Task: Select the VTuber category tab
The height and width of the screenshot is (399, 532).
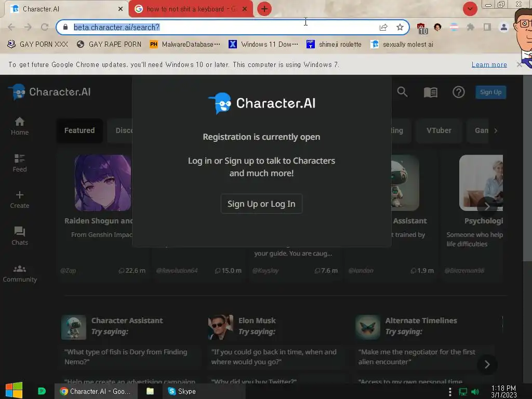Action: tap(438, 130)
